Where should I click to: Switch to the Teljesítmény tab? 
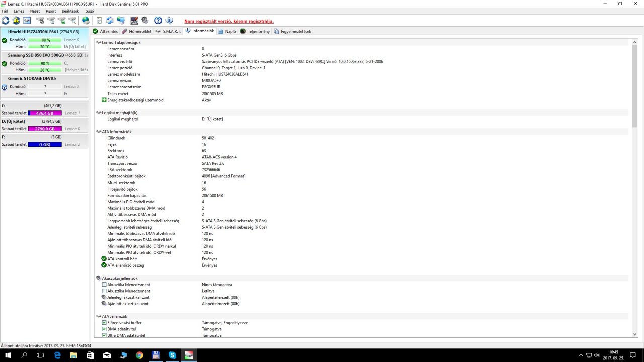(x=255, y=31)
